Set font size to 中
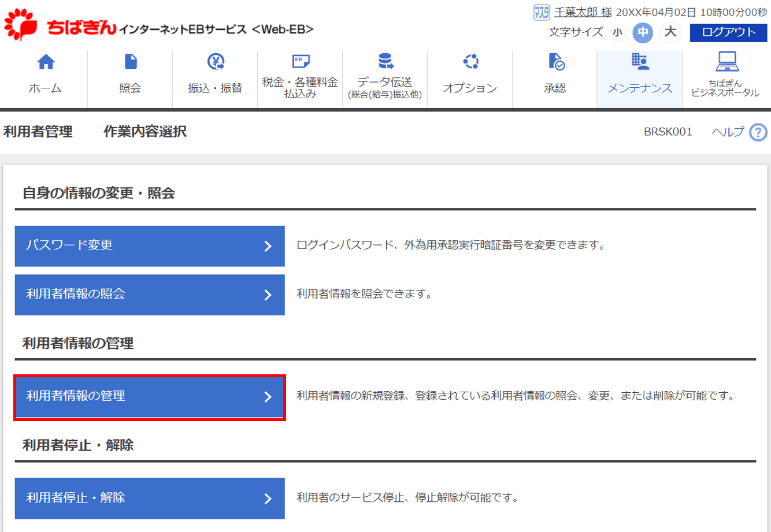The width and height of the screenshot is (771, 532). pyautogui.click(x=643, y=32)
